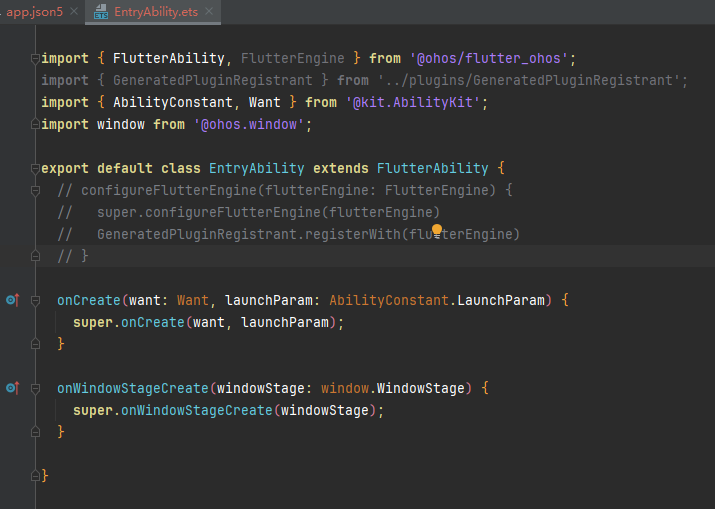Switch to the app.json5 tab
The height and width of the screenshot is (509, 715).
click(x=34, y=12)
